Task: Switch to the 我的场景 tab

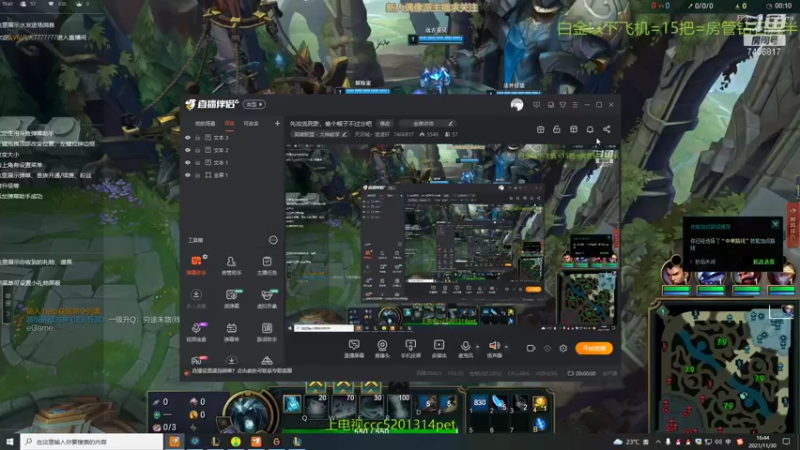Action: point(205,123)
